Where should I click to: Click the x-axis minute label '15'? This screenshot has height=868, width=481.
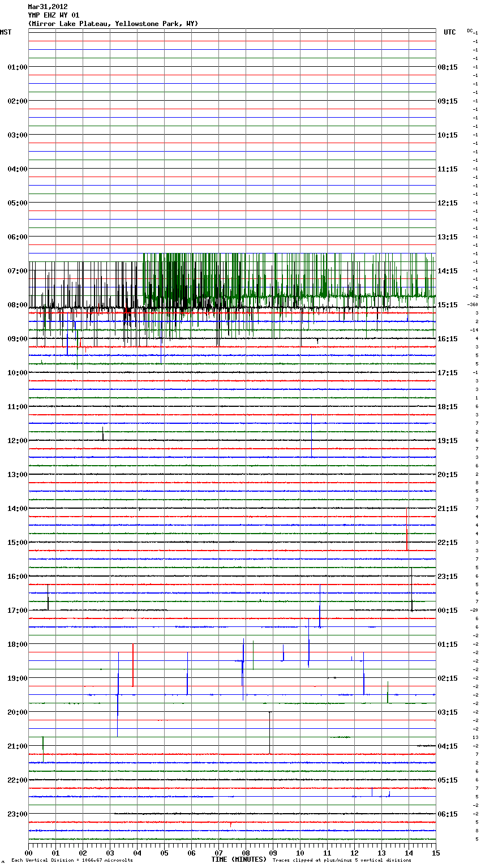click(x=435, y=853)
